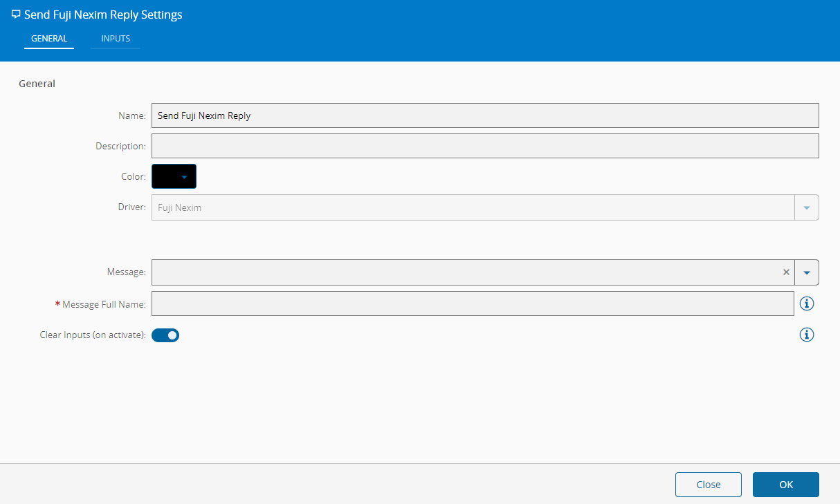Click the "Clear Inputs (on activate):" label
The image size is (840, 504).
(93, 335)
